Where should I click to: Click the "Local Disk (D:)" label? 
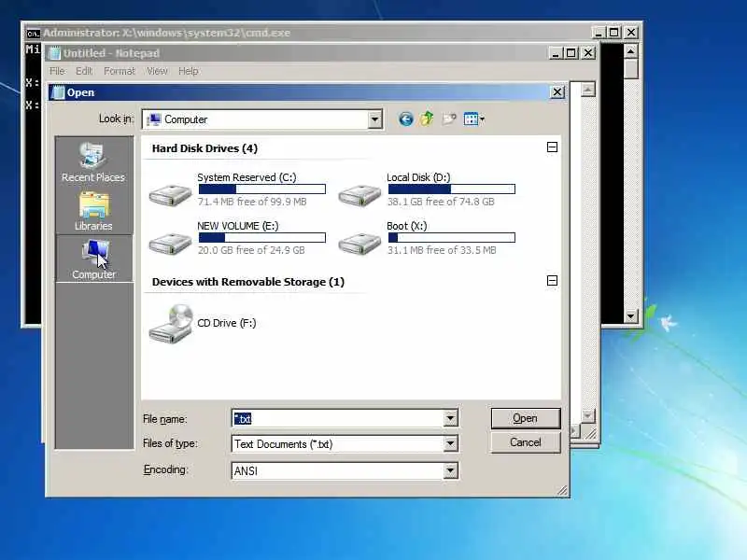pos(418,177)
